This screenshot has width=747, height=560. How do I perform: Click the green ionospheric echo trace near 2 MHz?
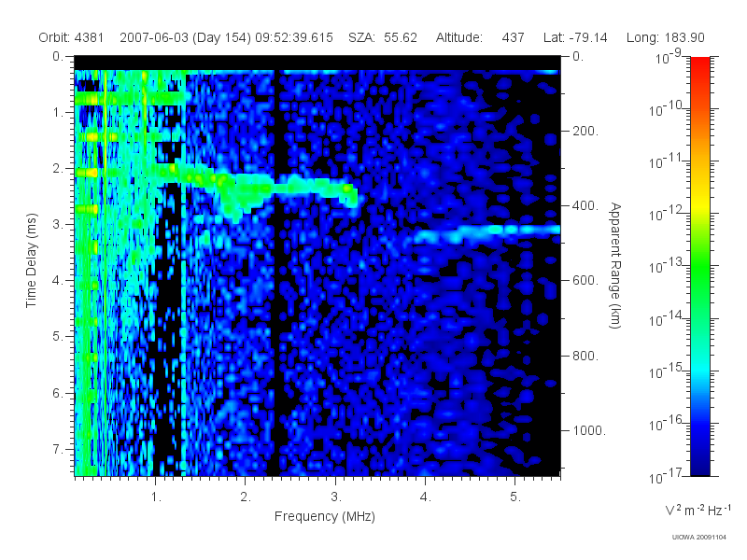point(247,189)
